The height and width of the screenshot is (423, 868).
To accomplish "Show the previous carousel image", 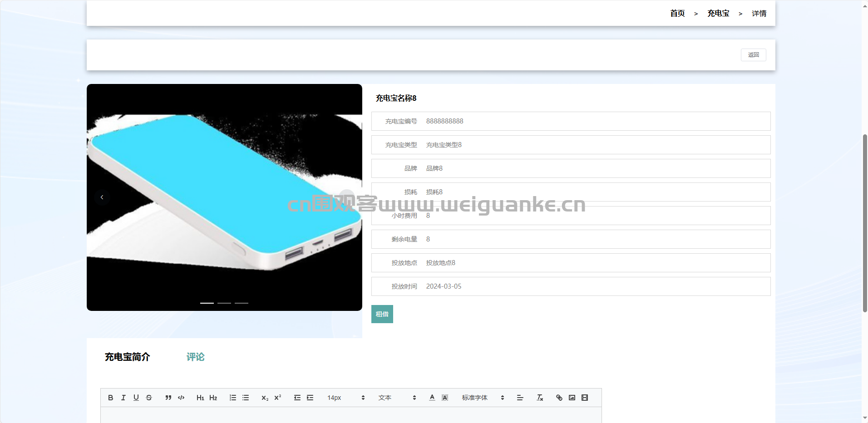I will [102, 197].
